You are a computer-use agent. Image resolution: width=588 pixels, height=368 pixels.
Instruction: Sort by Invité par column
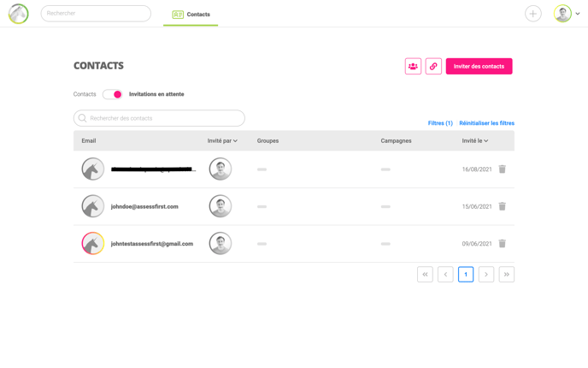(x=222, y=141)
